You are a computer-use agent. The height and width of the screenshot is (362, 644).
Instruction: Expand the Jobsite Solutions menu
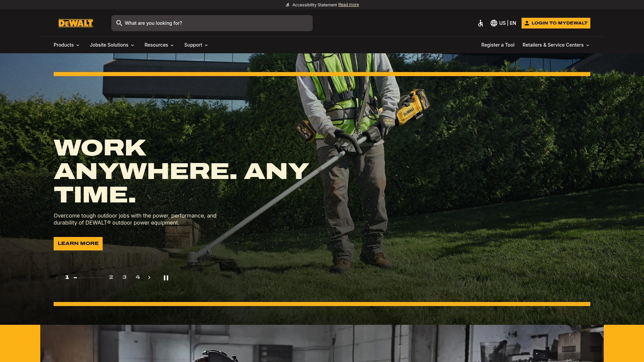coord(112,45)
